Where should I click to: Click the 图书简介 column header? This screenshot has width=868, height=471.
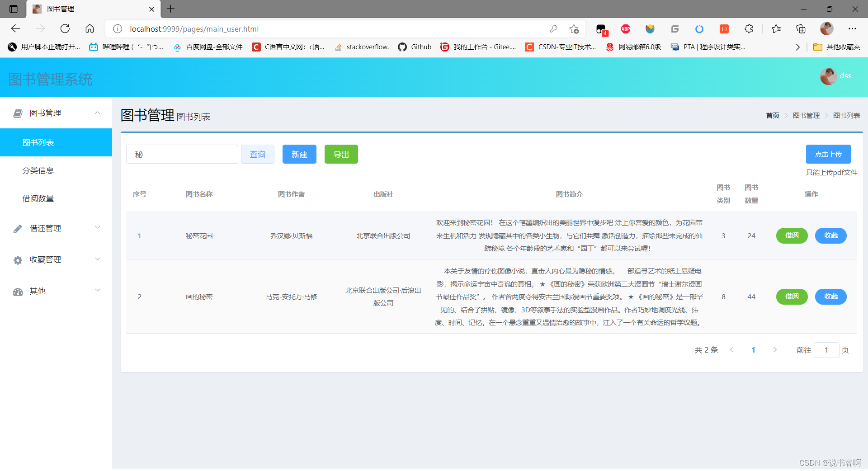(x=569, y=194)
